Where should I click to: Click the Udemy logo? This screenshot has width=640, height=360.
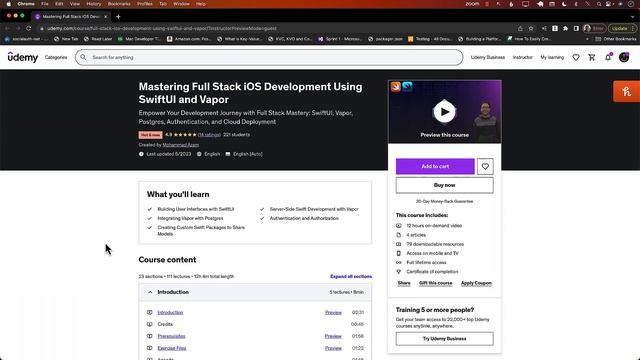coord(23,58)
